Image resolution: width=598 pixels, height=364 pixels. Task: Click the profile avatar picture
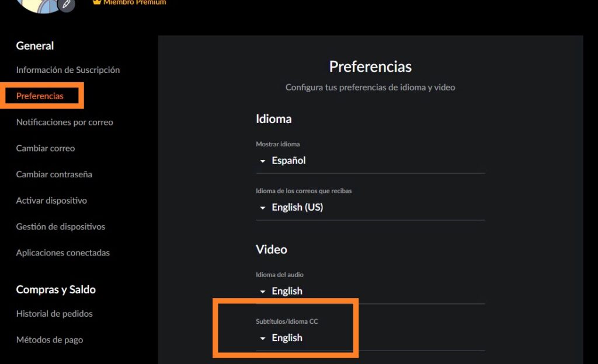pyautogui.click(x=38, y=6)
